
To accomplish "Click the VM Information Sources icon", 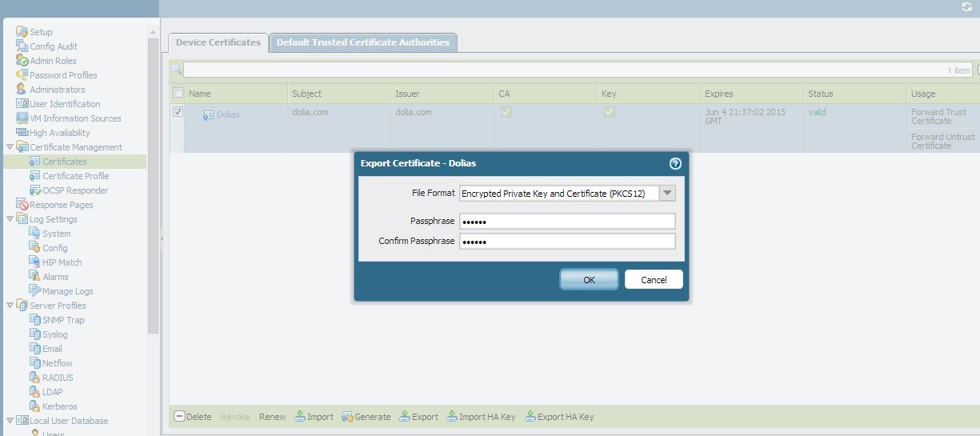I will click(x=22, y=118).
